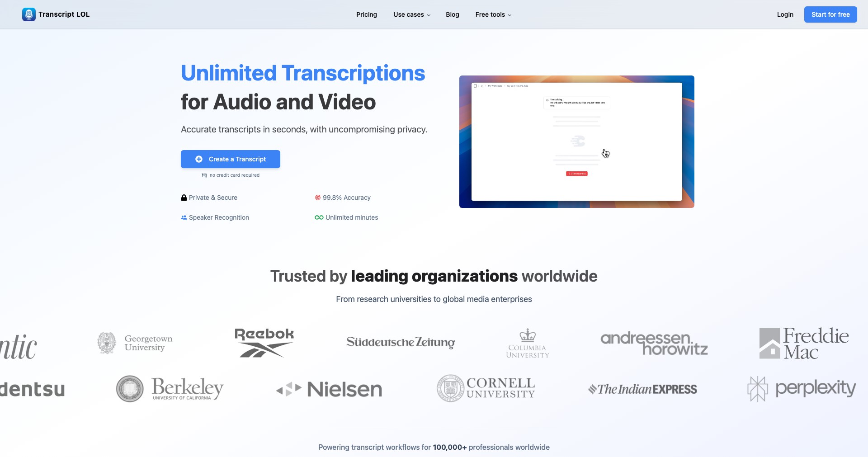Click the Login link
Screen dimensions: 868x457
coord(785,14)
